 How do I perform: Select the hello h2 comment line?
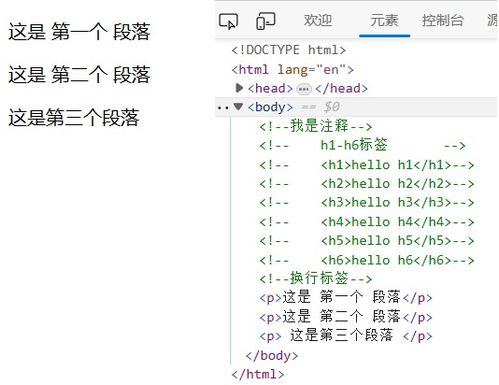coord(367,184)
